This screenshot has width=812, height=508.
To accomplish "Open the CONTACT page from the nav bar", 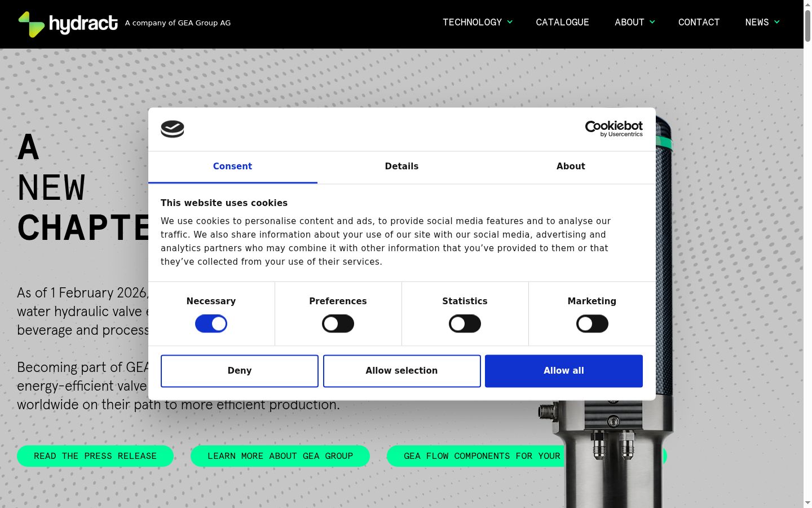I will [x=699, y=22].
